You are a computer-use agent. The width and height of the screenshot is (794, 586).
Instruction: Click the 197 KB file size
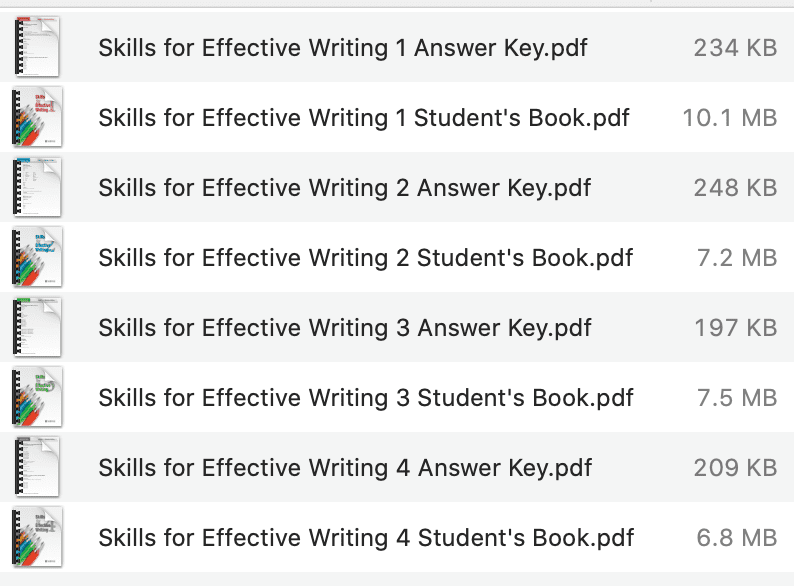pos(735,327)
